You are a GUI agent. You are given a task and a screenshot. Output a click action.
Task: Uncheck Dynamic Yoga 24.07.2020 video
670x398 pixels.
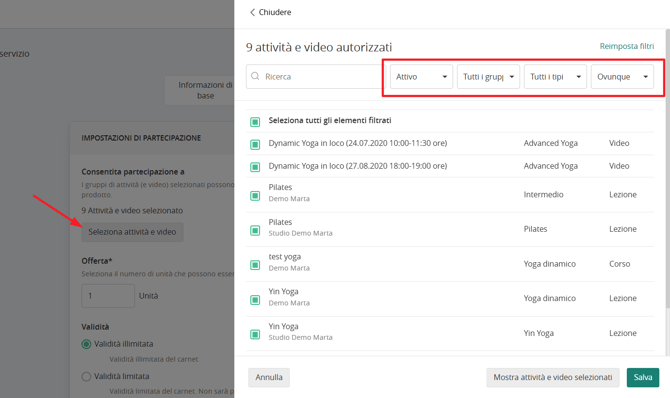(x=255, y=144)
